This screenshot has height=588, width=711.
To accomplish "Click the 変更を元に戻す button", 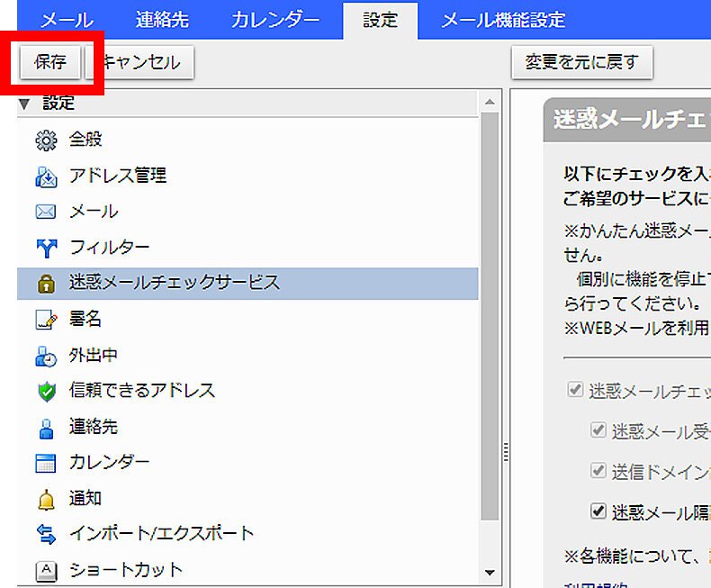I will [581, 63].
